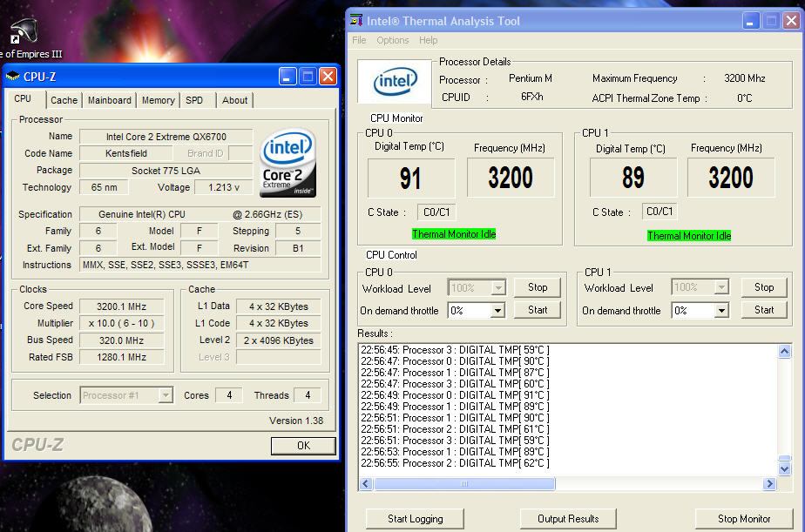
Task: Click the Stop Monitor button
Action: (744, 519)
